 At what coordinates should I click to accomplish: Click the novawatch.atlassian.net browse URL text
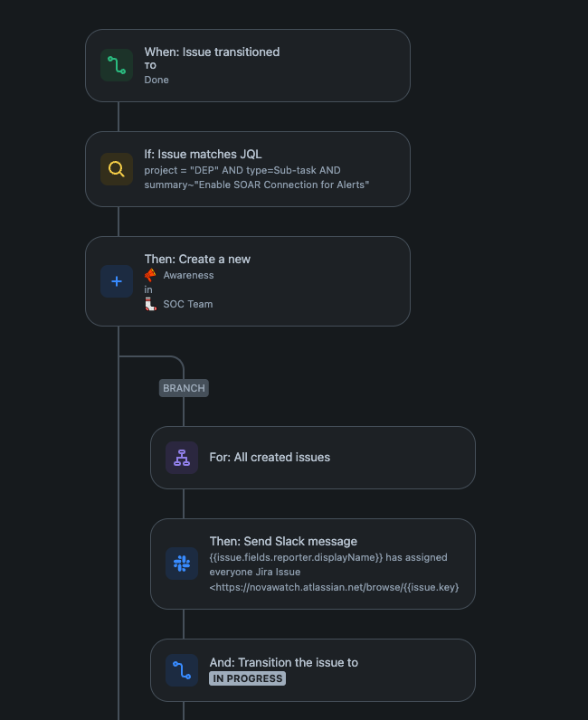click(x=334, y=587)
